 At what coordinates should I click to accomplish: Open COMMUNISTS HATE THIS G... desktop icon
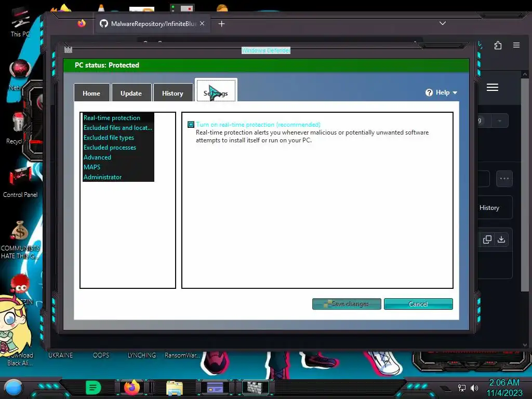pos(20,240)
